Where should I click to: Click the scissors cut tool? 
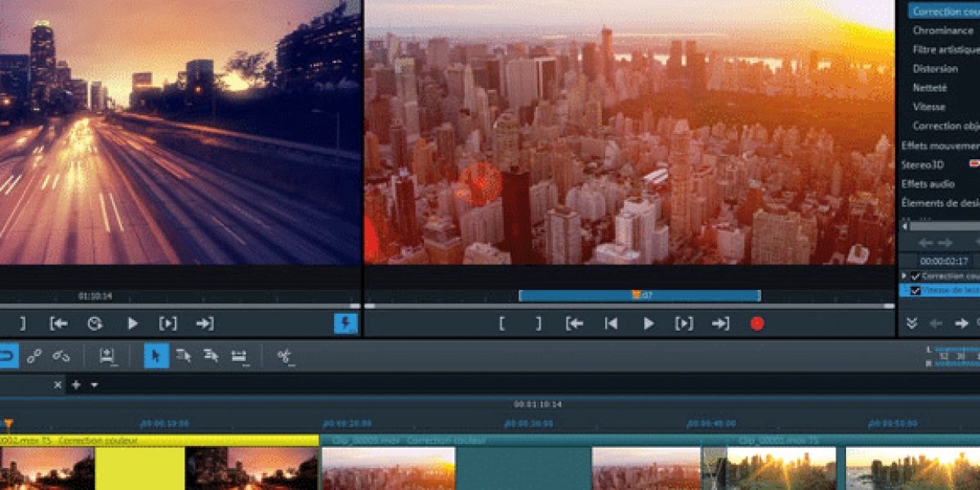coord(284,356)
